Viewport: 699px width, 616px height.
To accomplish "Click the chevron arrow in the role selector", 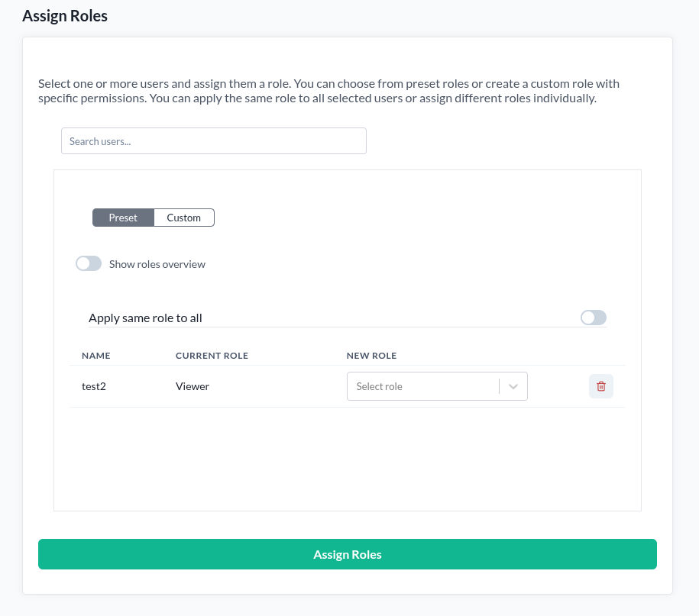I will [513, 386].
